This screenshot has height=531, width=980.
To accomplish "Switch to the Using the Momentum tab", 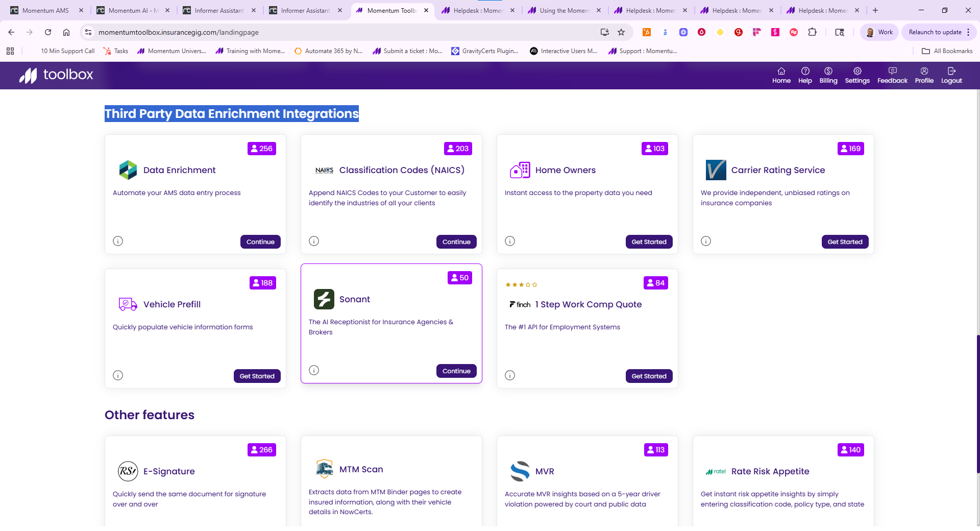I will pyautogui.click(x=564, y=10).
